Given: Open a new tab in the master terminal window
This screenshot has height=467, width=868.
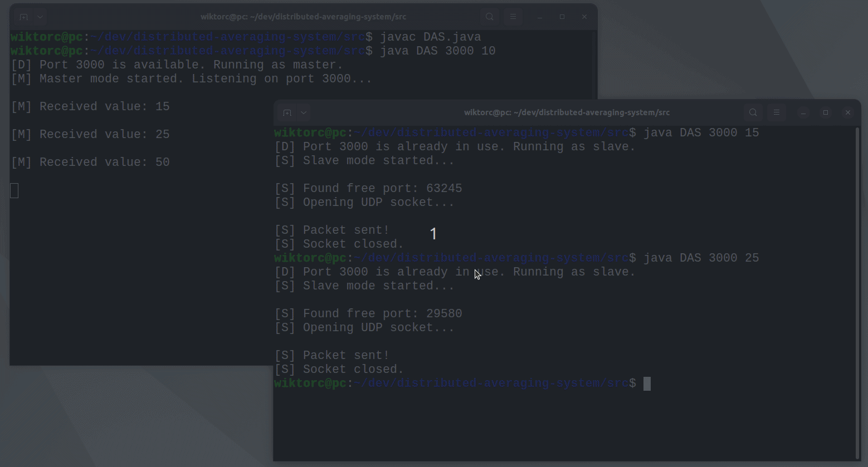Looking at the screenshot, I should 23,17.
